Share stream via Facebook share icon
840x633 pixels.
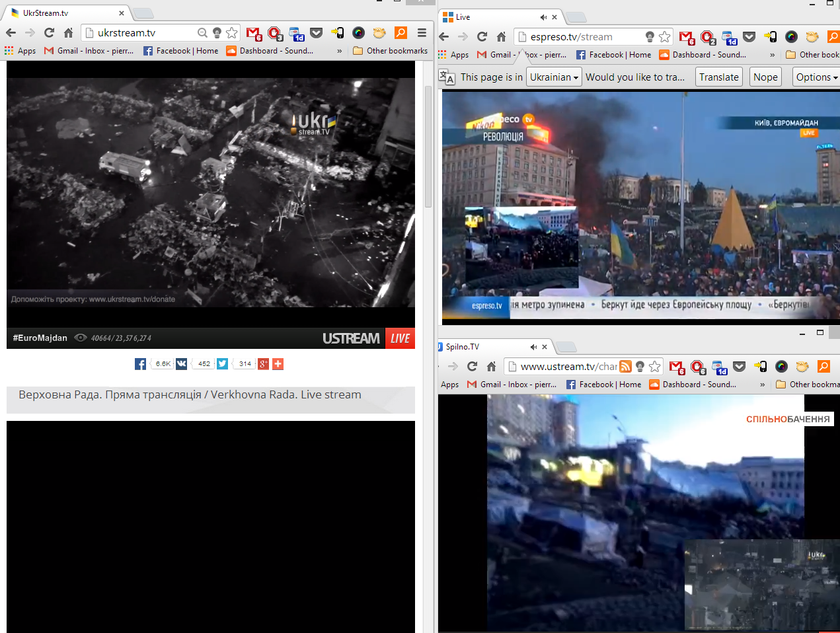140,364
